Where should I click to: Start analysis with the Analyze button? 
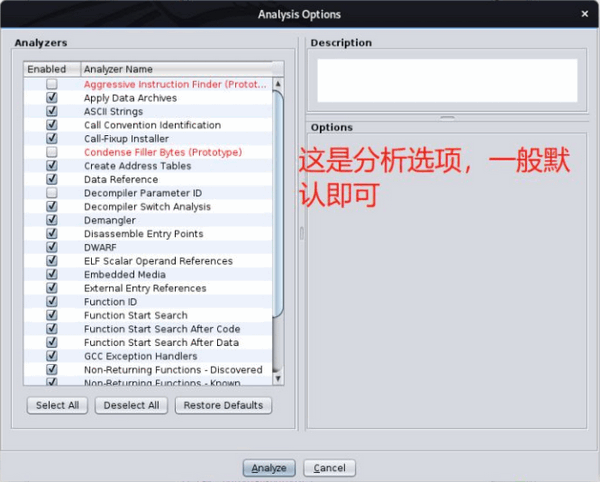(x=269, y=468)
